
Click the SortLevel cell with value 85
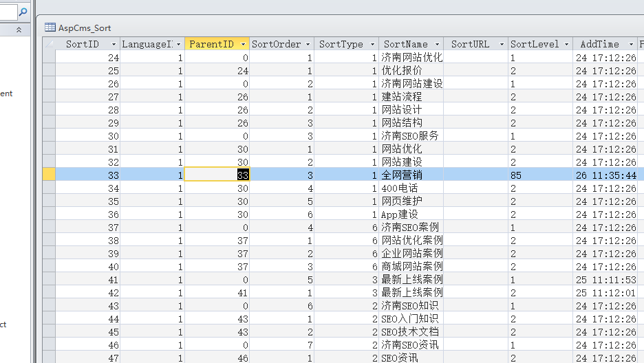pos(540,175)
